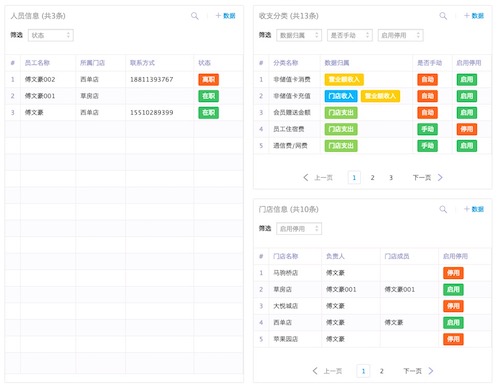
Task: Click the 员工名称 column header
Action: tap(37, 63)
